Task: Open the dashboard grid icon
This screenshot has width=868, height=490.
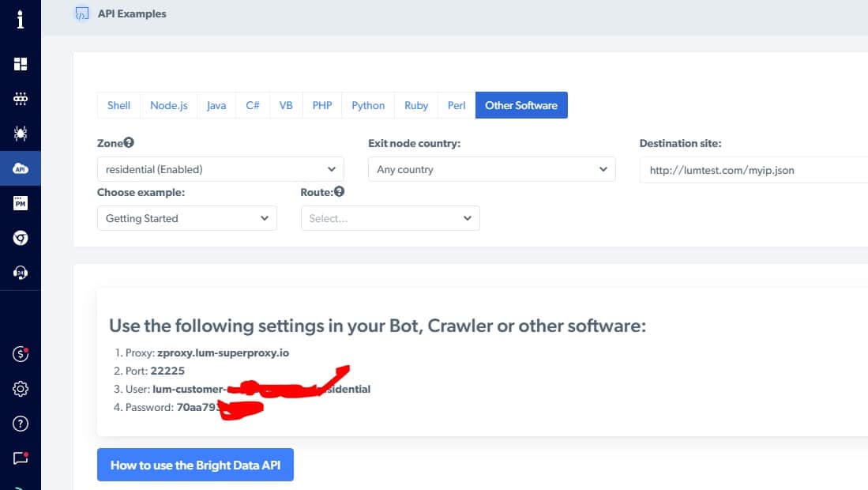Action: tap(21, 64)
